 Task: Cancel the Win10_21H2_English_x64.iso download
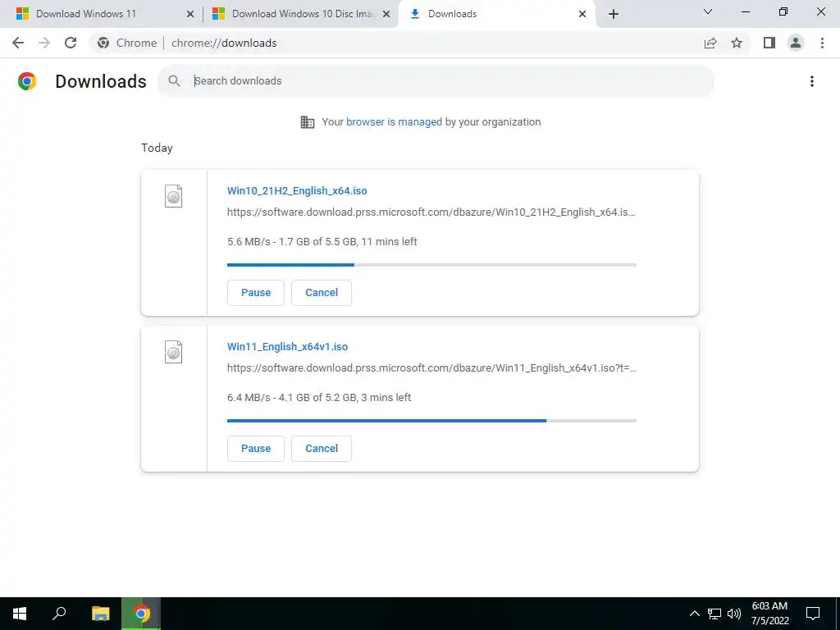coord(322,293)
